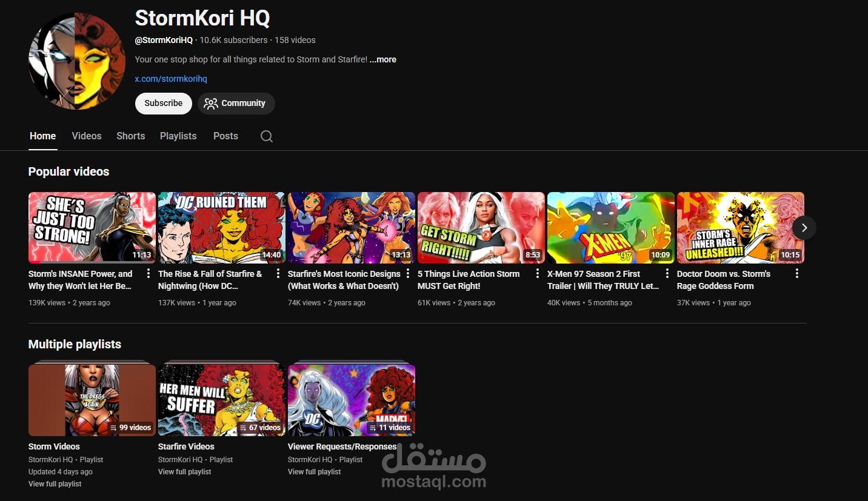This screenshot has height=501, width=868.
Task: Open the Playlists tab
Action: point(178,136)
